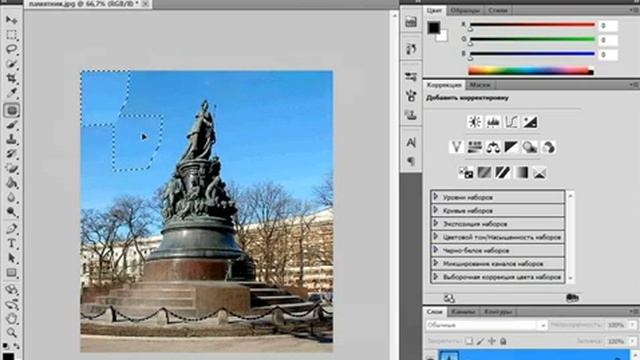Expand the Черно-белое наборов presets
This screenshot has height=360, width=640.
click(436, 250)
